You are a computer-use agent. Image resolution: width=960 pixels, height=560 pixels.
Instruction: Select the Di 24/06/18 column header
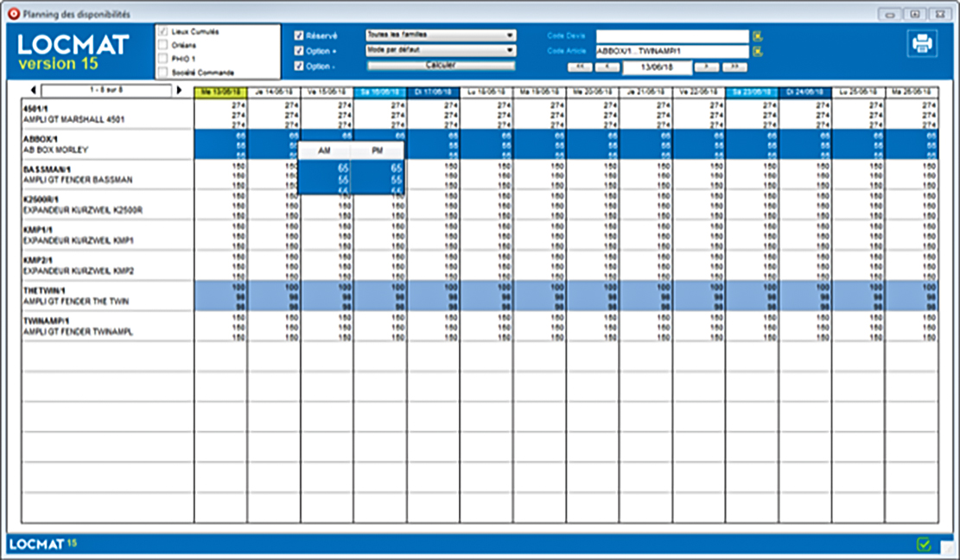805,92
